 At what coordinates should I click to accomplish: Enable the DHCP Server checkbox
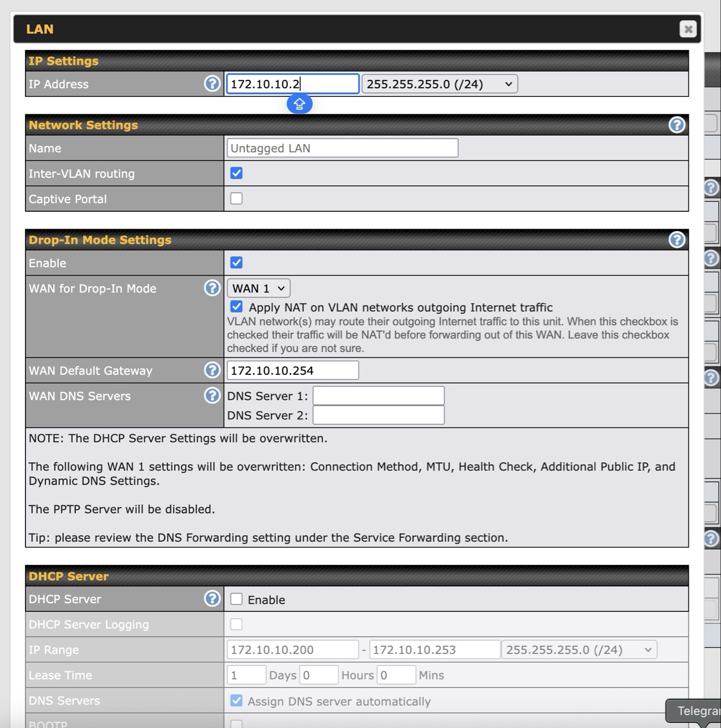(236, 599)
